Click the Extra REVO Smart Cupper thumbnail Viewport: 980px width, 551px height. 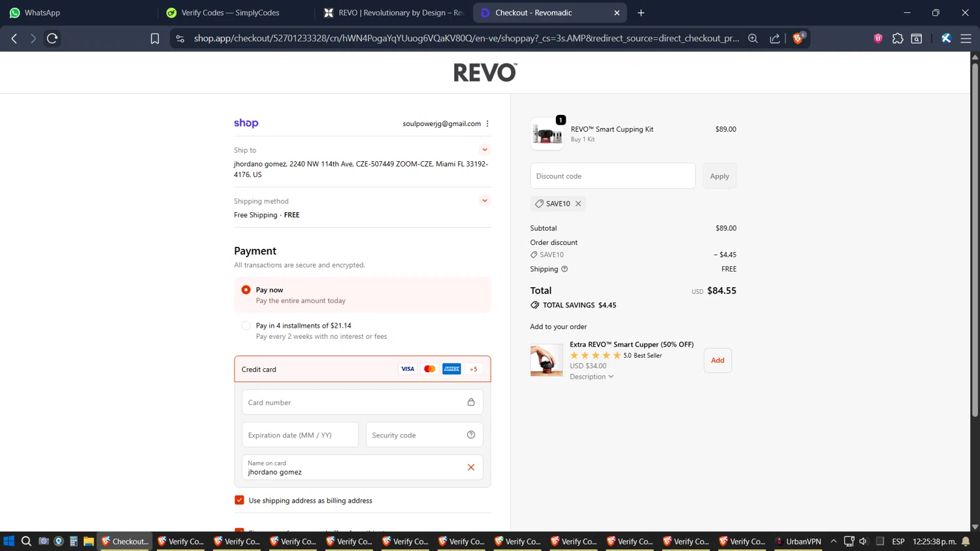546,360
